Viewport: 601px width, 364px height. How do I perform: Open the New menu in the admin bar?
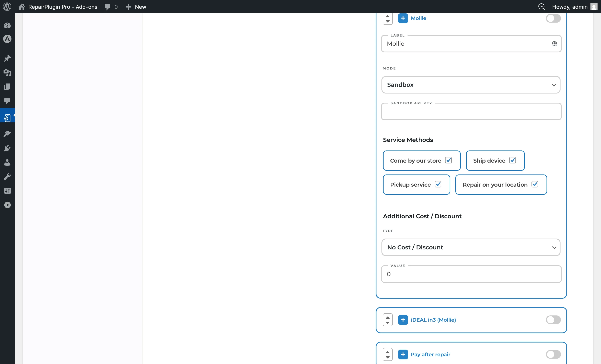click(136, 7)
